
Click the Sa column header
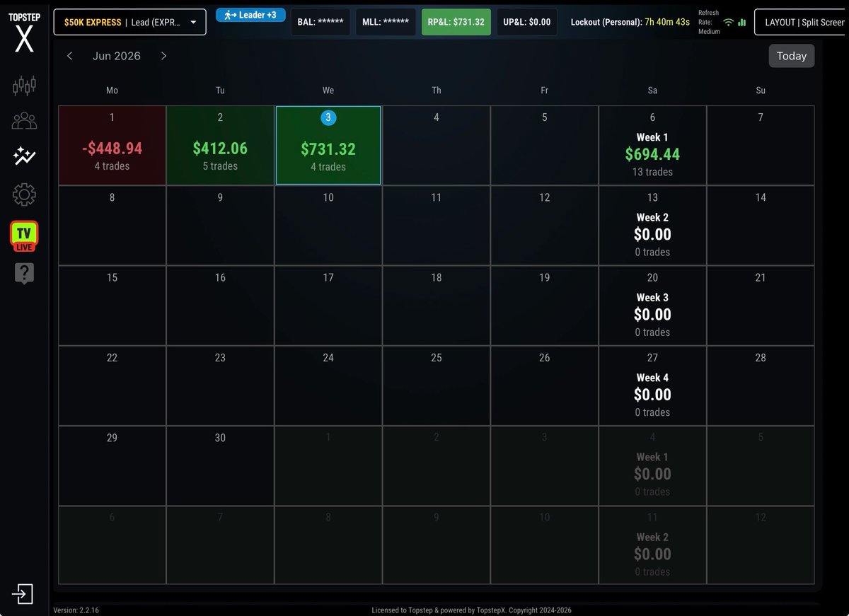point(652,91)
